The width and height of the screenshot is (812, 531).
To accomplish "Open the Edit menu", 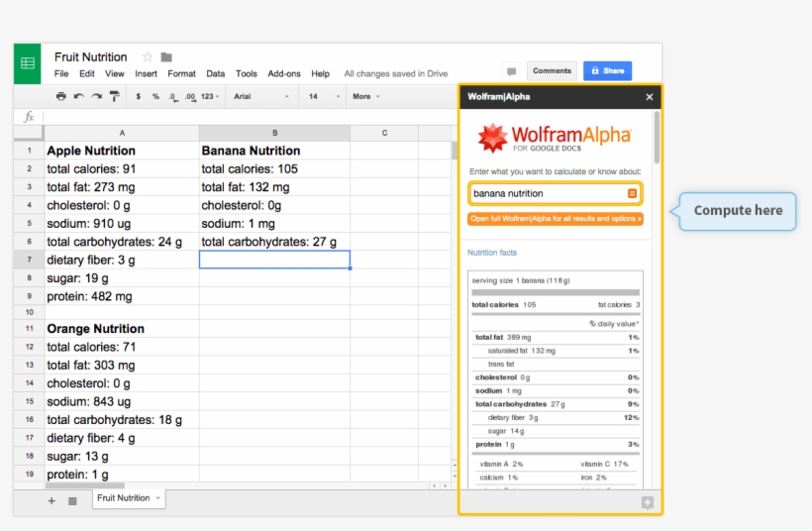I will 86,73.
